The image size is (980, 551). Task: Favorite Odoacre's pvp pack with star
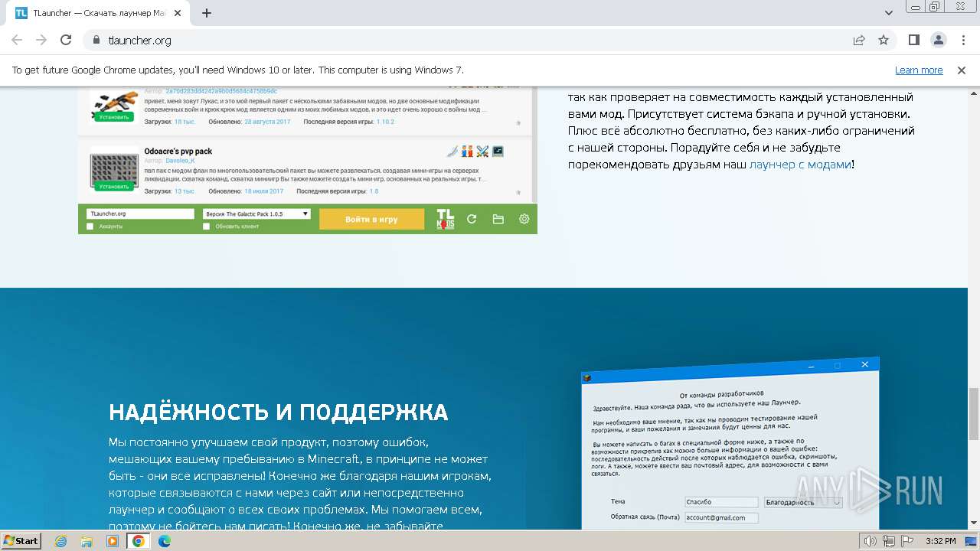pyautogui.click(x=518, y=191)
